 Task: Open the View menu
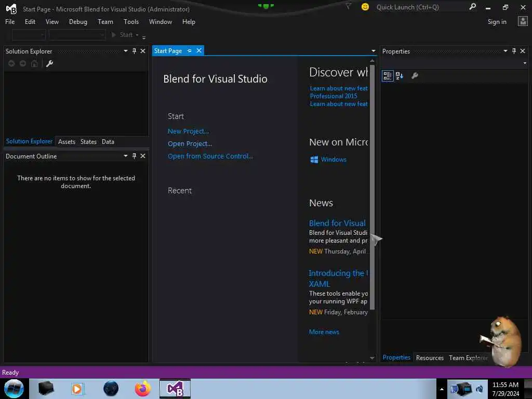52,22
